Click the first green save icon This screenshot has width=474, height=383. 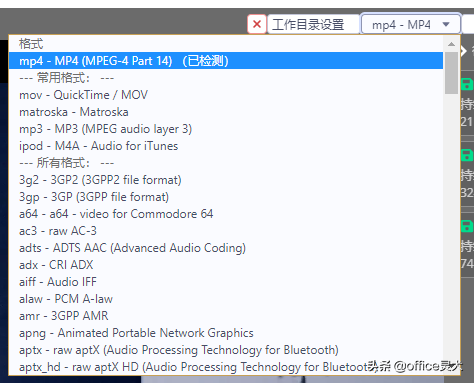click(467, 84)
